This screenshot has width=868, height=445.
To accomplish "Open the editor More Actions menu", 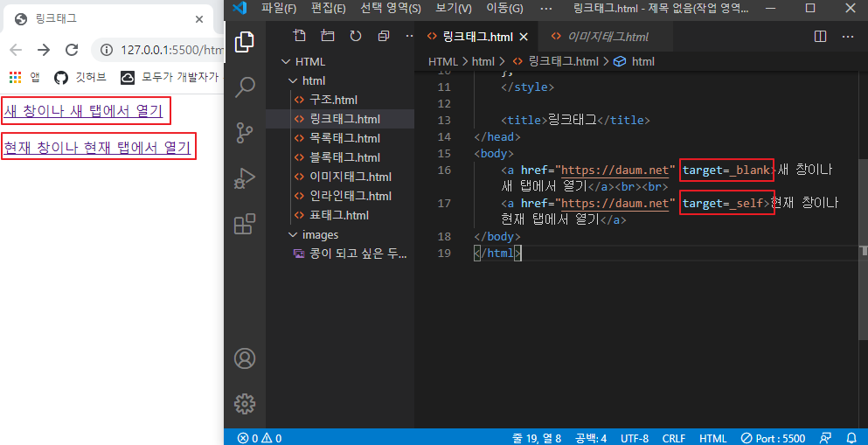I will tap(848, 37).
